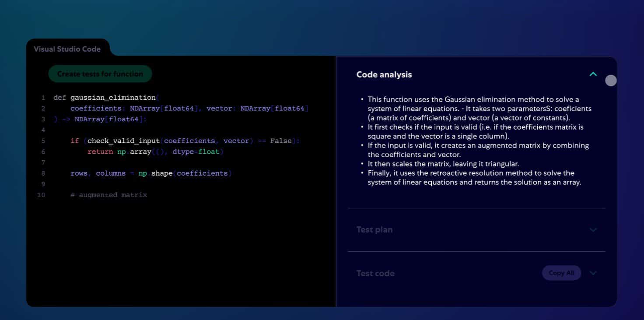Click the Code analysis heading
The height and width of the screenshot is (320, 644).
tap(384, 74)
